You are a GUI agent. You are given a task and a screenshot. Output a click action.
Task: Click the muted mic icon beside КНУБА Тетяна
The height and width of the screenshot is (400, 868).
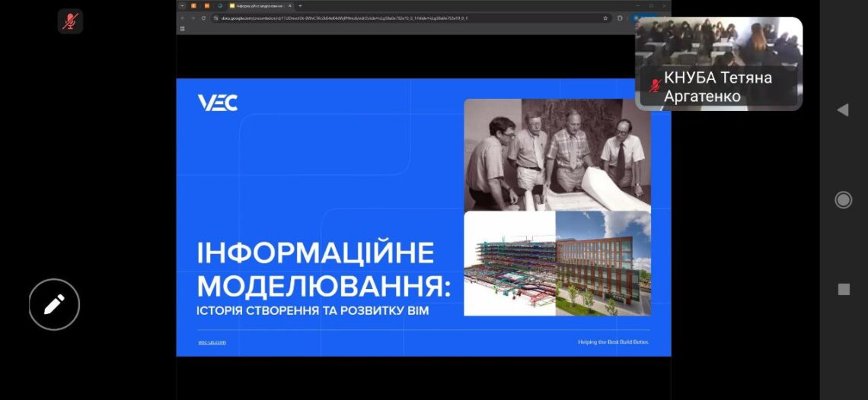(x=653, y=86)
